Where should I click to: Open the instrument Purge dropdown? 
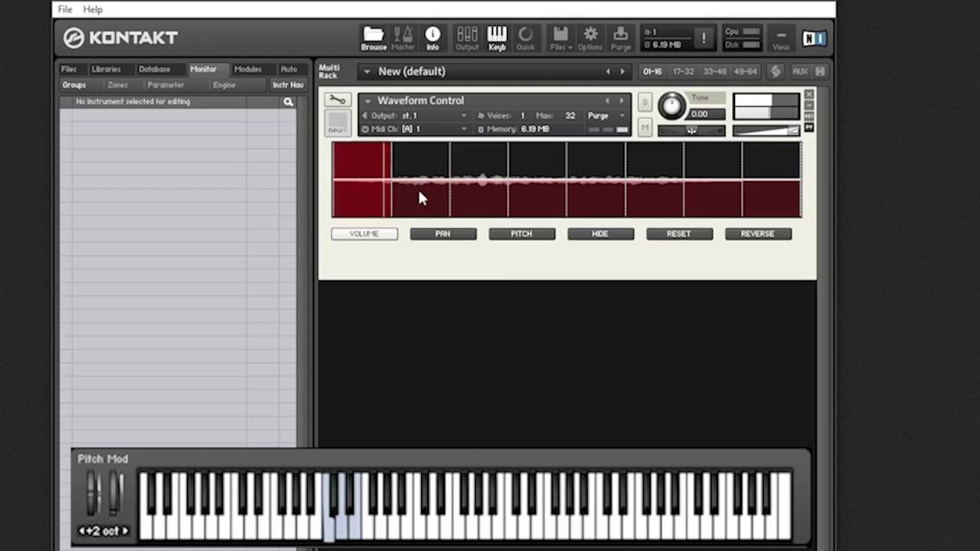pos(607,116)
